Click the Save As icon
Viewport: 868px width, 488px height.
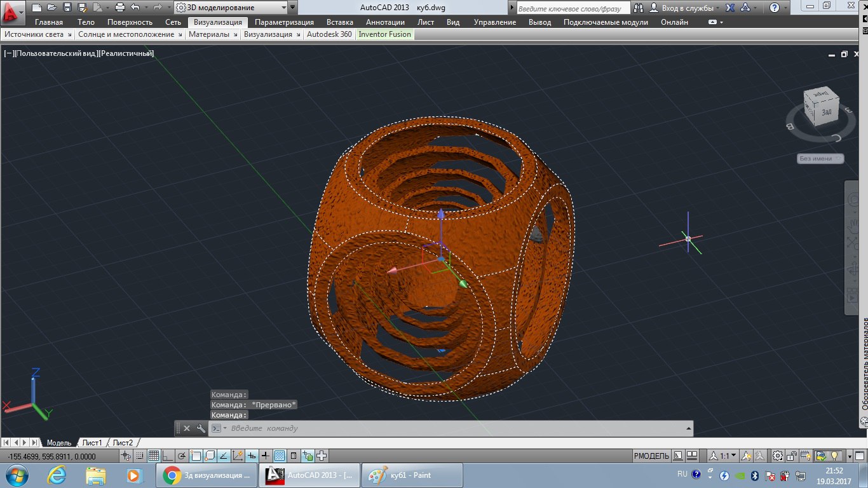pyautogui.click(x=82, y=8)
